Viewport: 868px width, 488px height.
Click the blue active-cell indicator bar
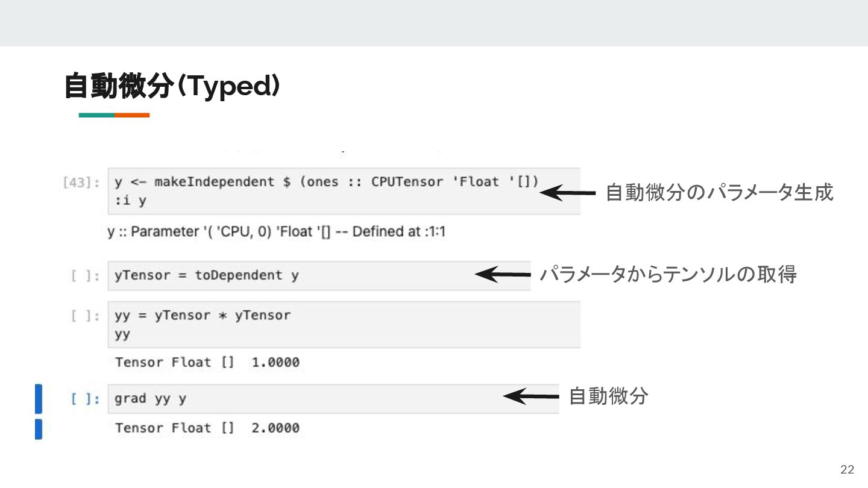coord(39,399)
